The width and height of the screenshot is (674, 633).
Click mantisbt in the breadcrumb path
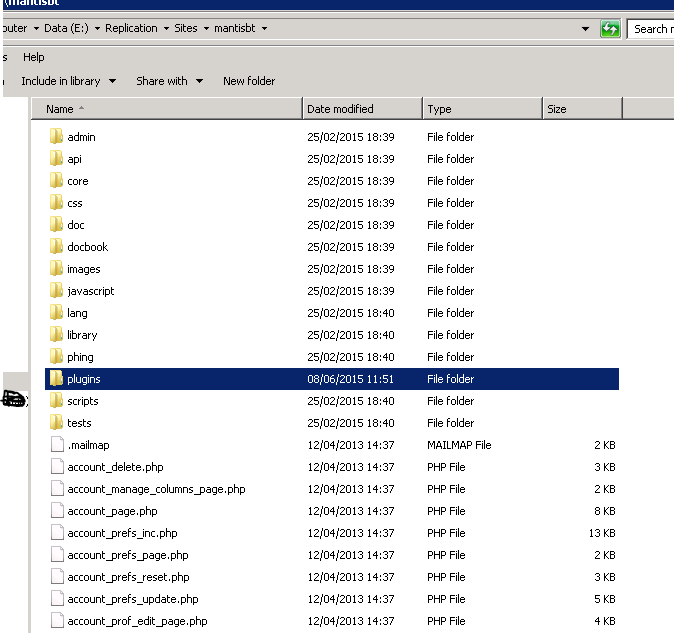pos(235,28)
